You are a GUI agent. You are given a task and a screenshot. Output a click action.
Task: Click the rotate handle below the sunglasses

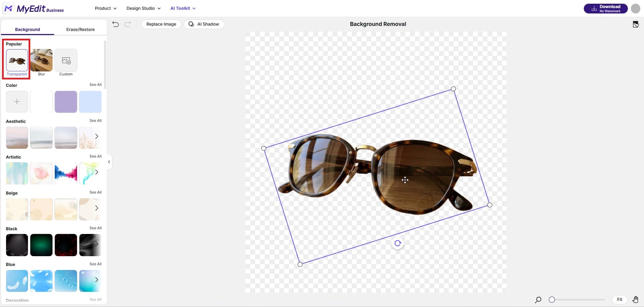click(397, 243)
